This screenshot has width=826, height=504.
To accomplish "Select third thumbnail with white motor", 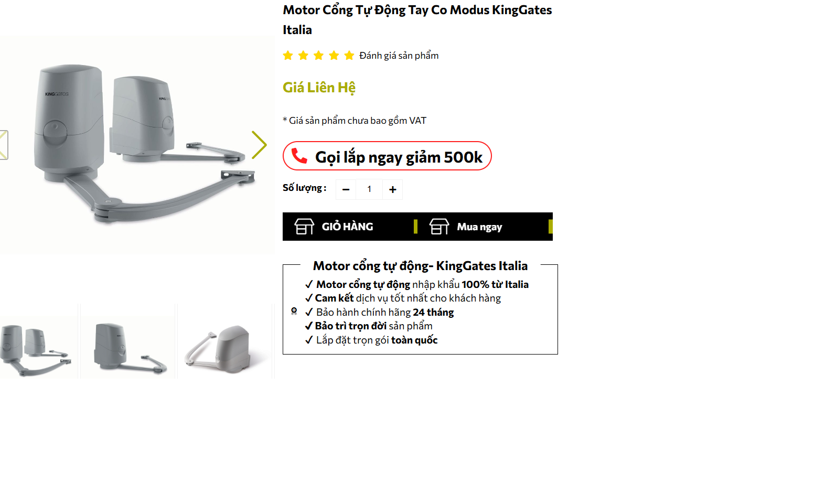I will pos(226,341).
